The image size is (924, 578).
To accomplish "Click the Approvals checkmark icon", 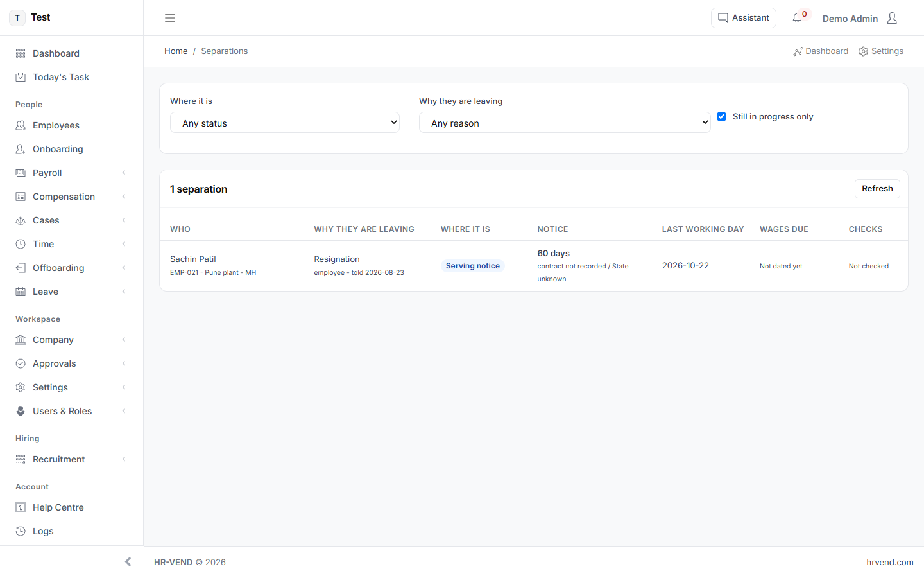I will 21,363.
